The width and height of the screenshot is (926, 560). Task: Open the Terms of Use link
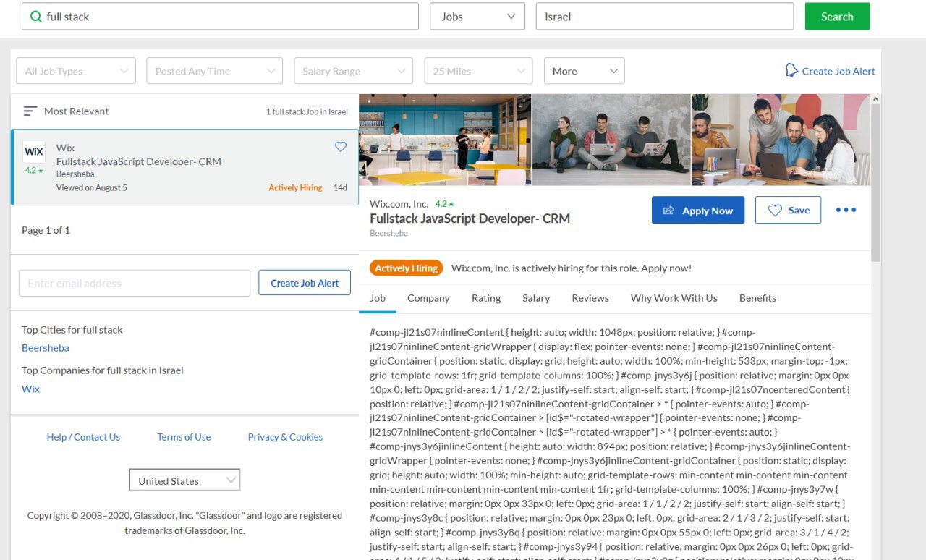pyautogui.click(x=184, y=437)
